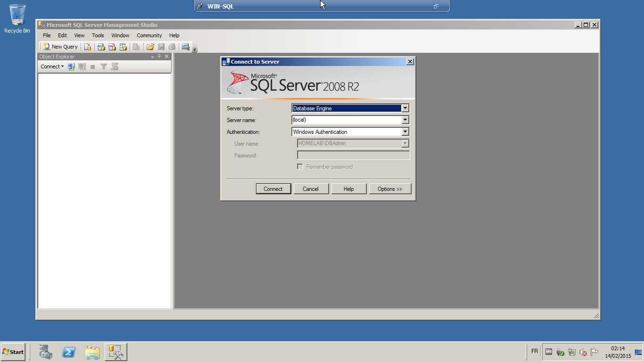644x362 pixels.
Task: Start an Analysis Services DMX query
Action: tap(112, 47)
